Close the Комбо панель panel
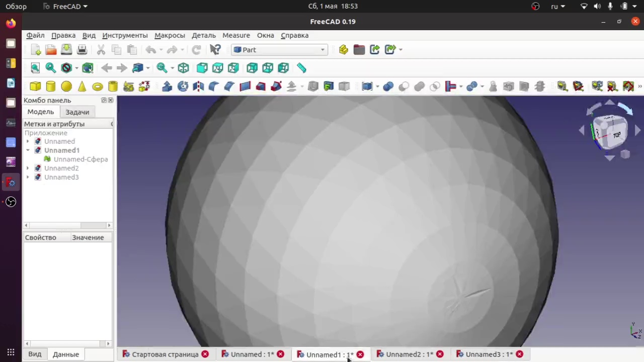Viewport: 644px width, 362px height. pyautogui.click(x=111, y=100)
